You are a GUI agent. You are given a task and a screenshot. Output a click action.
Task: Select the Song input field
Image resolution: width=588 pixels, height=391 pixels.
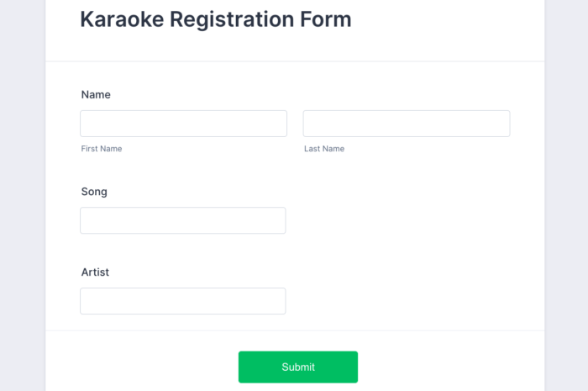[x=183, y=220]
